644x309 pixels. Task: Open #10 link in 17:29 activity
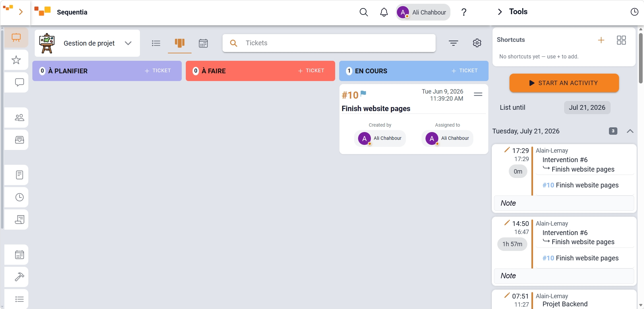pos(548,185)
